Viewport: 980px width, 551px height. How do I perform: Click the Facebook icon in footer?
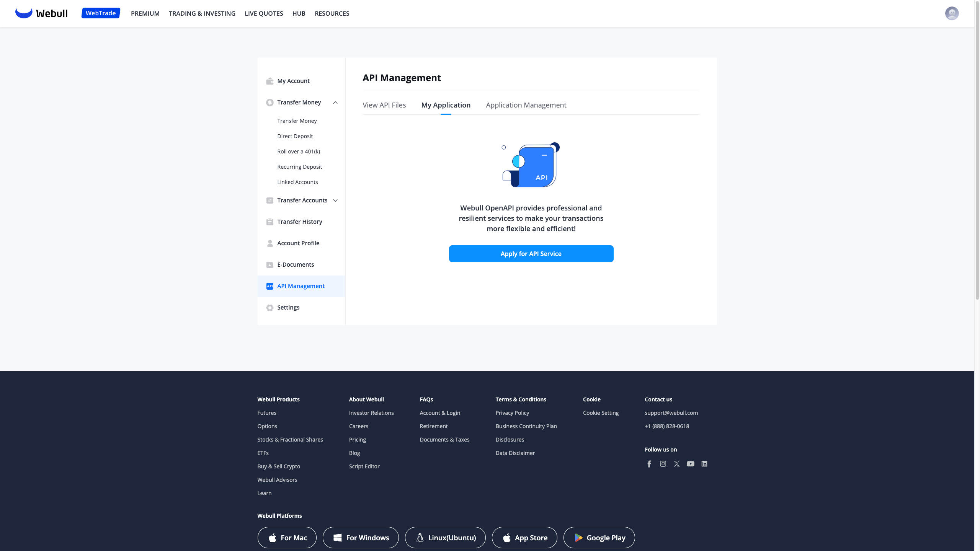coord(649,464)
